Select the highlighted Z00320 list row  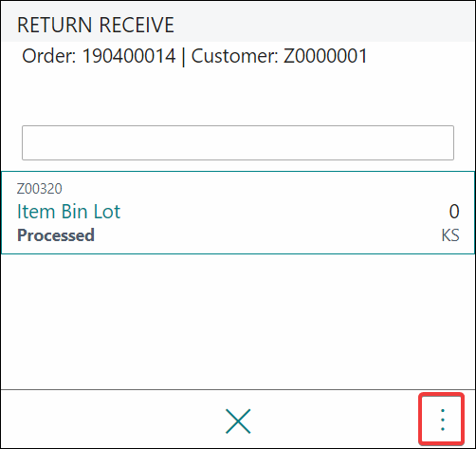(238, 213)
